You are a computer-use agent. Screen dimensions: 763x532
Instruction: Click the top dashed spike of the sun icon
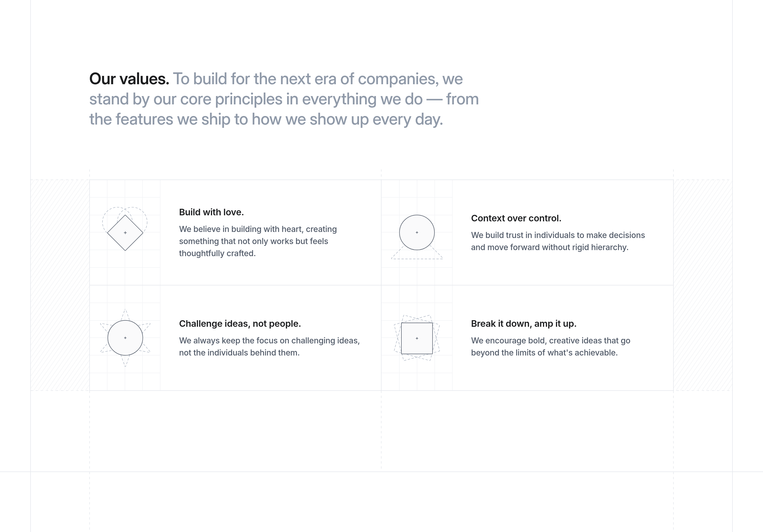(125, 314)
